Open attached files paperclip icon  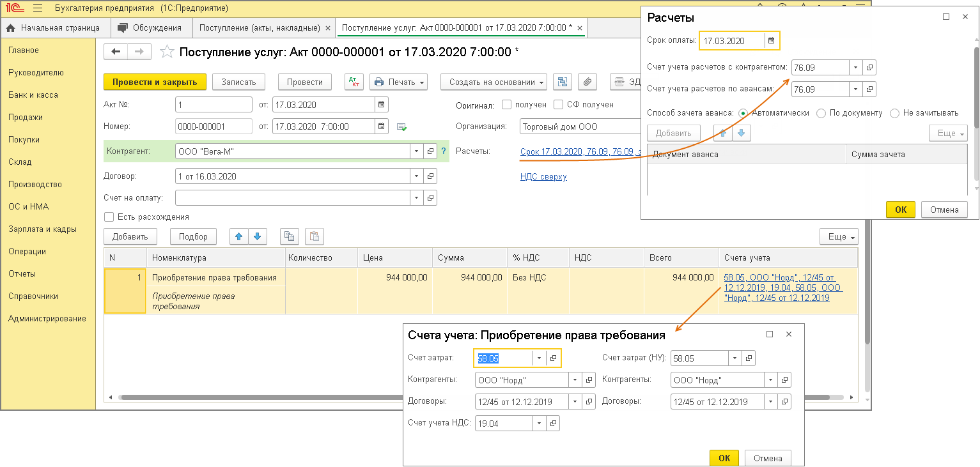tap(587, 82)
